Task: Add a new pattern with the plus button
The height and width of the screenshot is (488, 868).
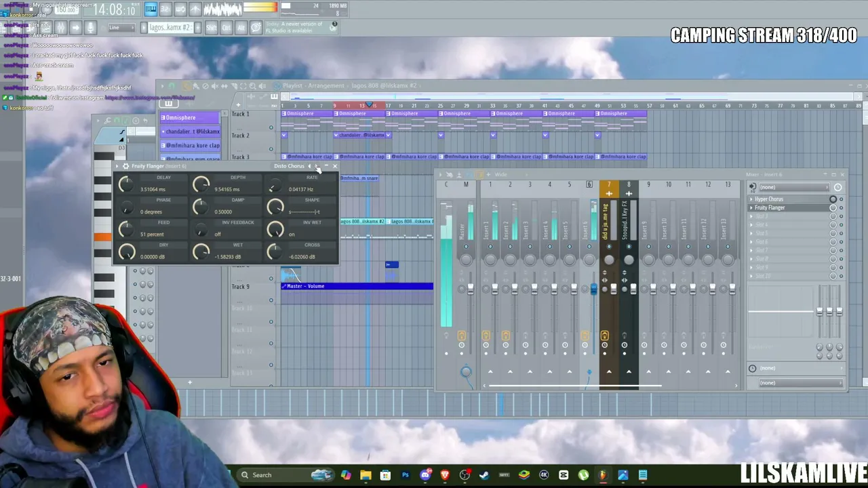Action: 197,27
